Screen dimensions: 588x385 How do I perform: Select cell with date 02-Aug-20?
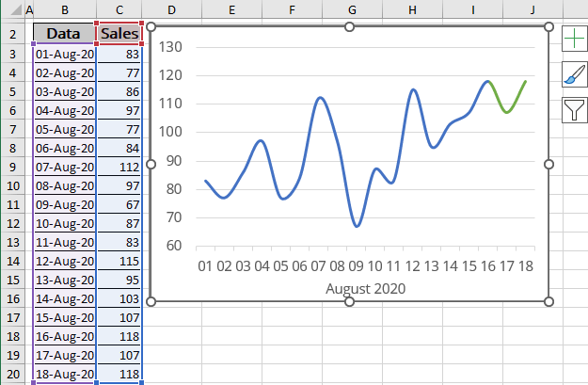[65, 72]
